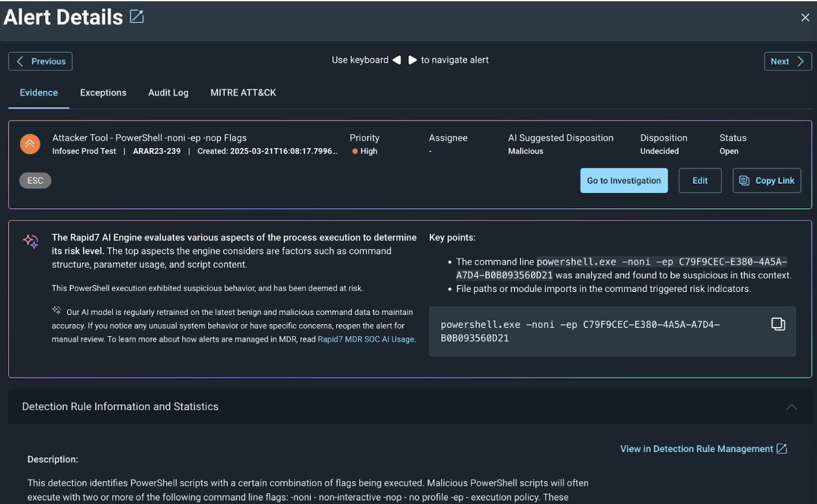Click the orange high priority chevron icon
Screen dimensions: 817x504
[x=30, y=144]
